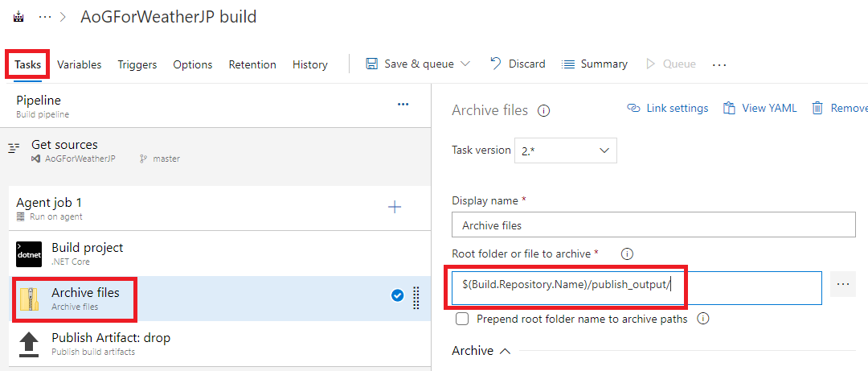This screenshot has height=371, width=868.
Task: Click the Link settings link
Action: tap(667, 108)
